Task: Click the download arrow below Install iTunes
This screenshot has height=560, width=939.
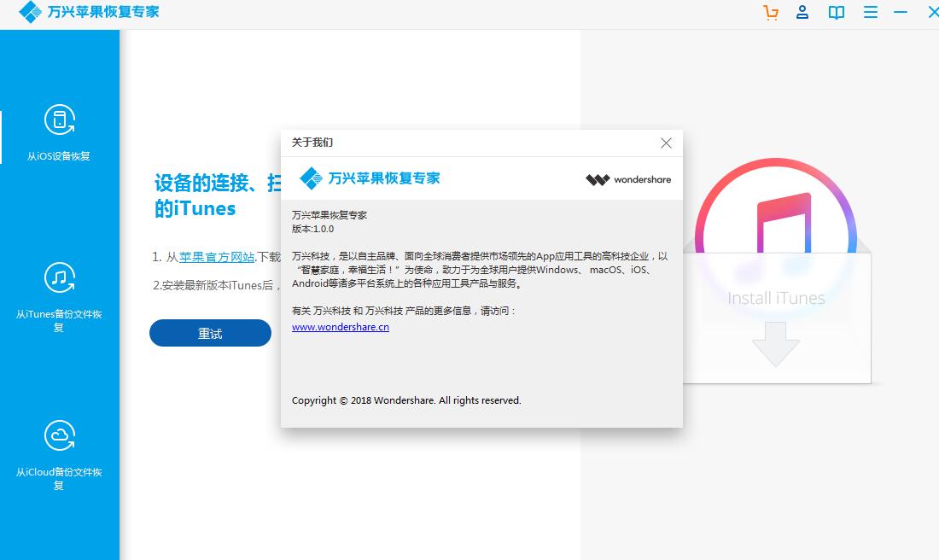Action: tap(775, 344)
